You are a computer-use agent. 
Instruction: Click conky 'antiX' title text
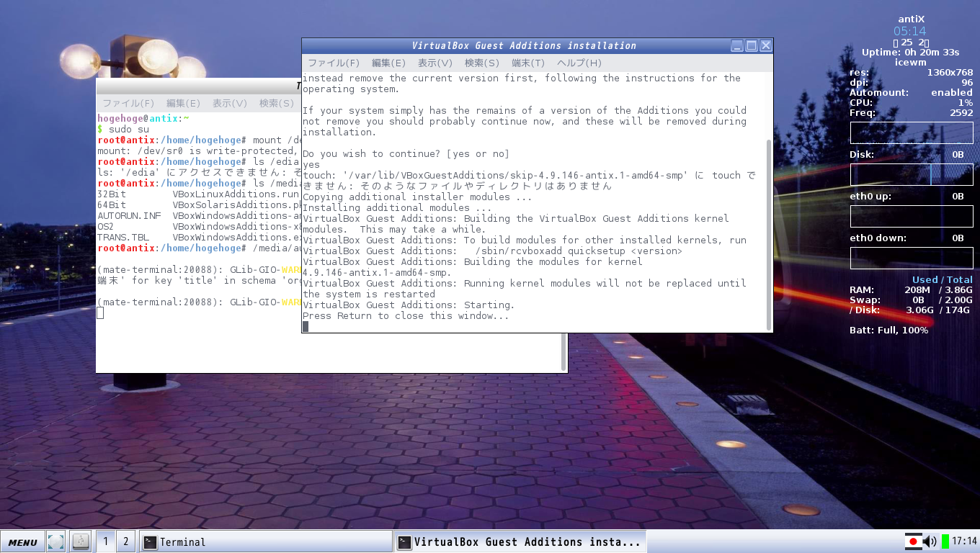click(911, 19)
